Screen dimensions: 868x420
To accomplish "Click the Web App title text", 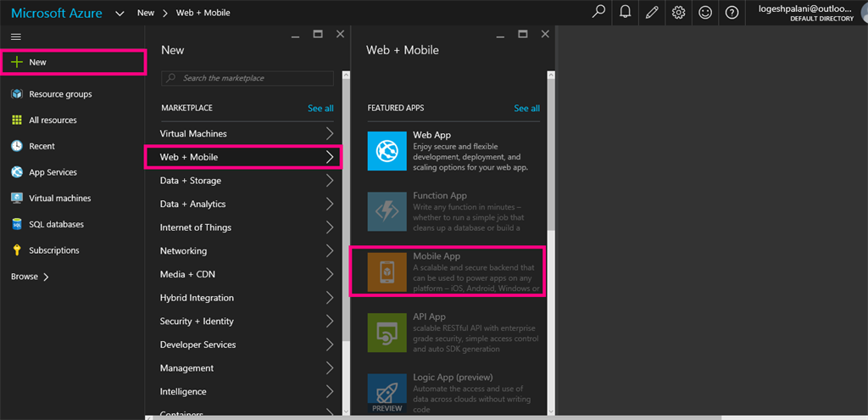I will tap(431, 135).
